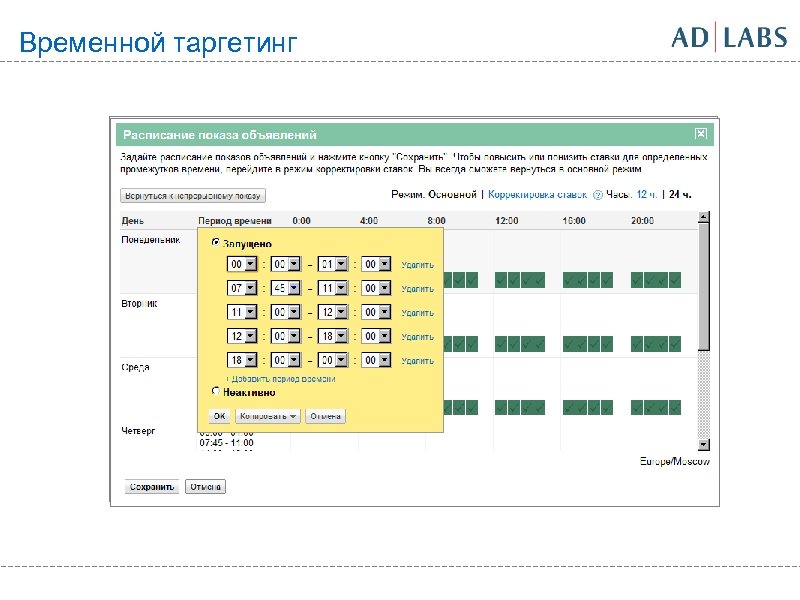The image size is (800, 600).
Task: Click Tuesday's green 12:00 schedule block
Action: click(520, 343)
